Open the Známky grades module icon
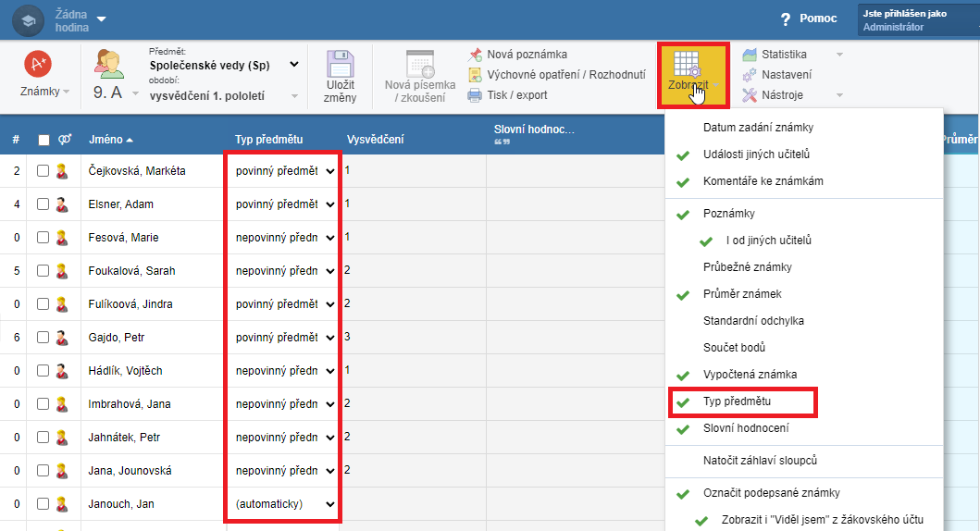The image size is (980, 531). [x=38, y=65]
